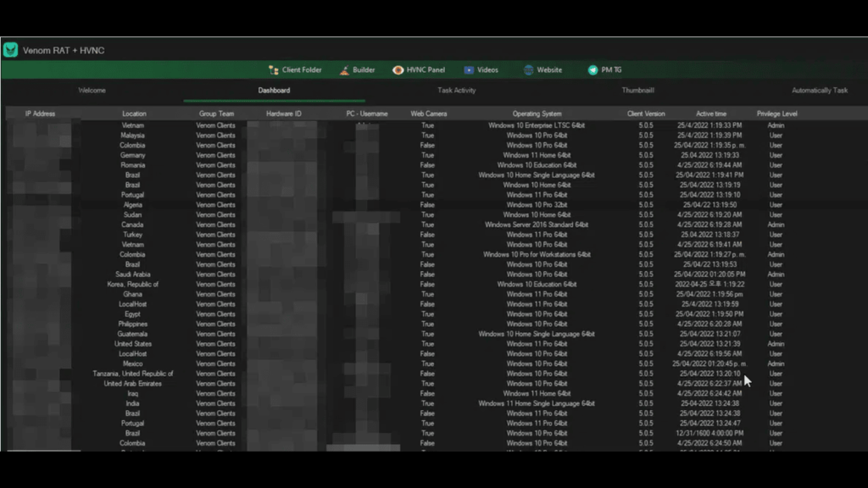868x488 pixels.
Task: Click the Videos toolbar icon
Action: tap(469, 69)
